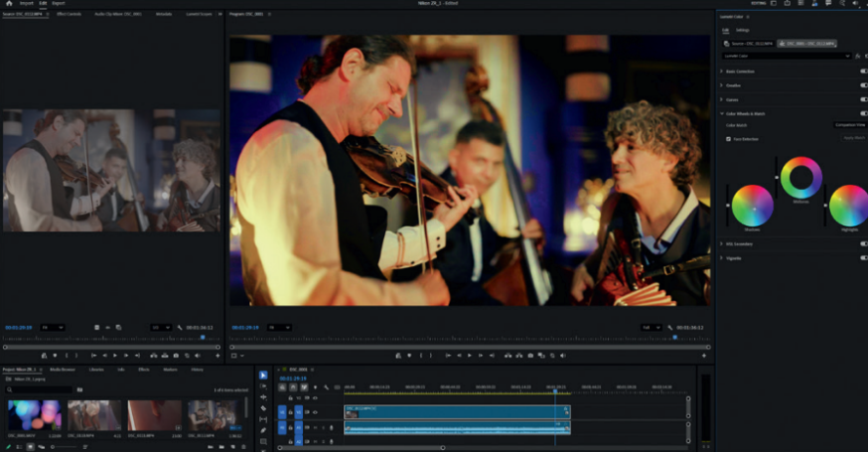
Task: Toggle the Basic Correction section on or off
Action: pyautogui.click(x=862, y=72)
